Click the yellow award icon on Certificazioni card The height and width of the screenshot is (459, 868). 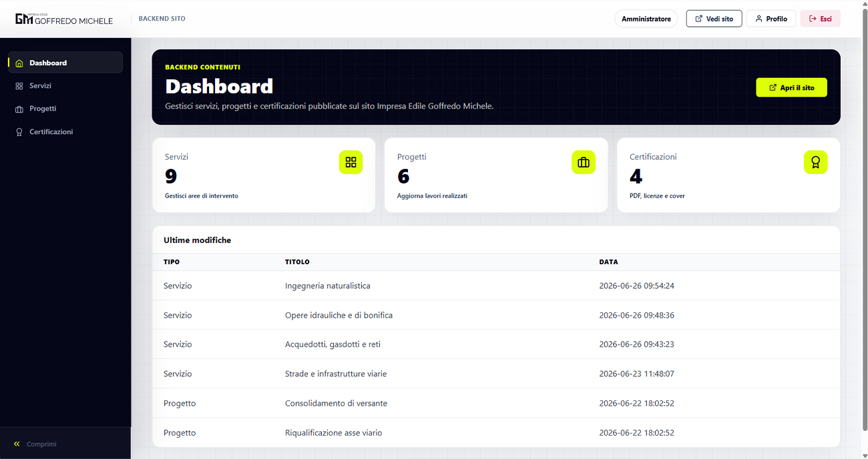[815, 162]
